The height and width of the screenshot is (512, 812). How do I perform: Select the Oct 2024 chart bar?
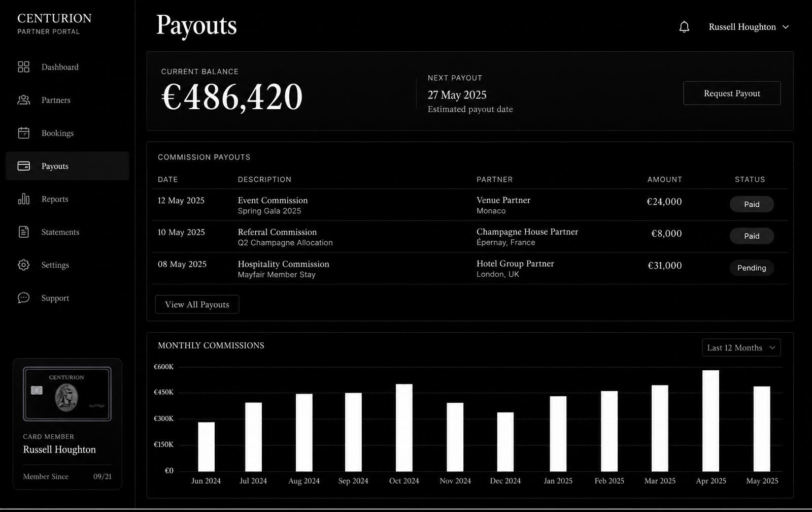point(404,428)
